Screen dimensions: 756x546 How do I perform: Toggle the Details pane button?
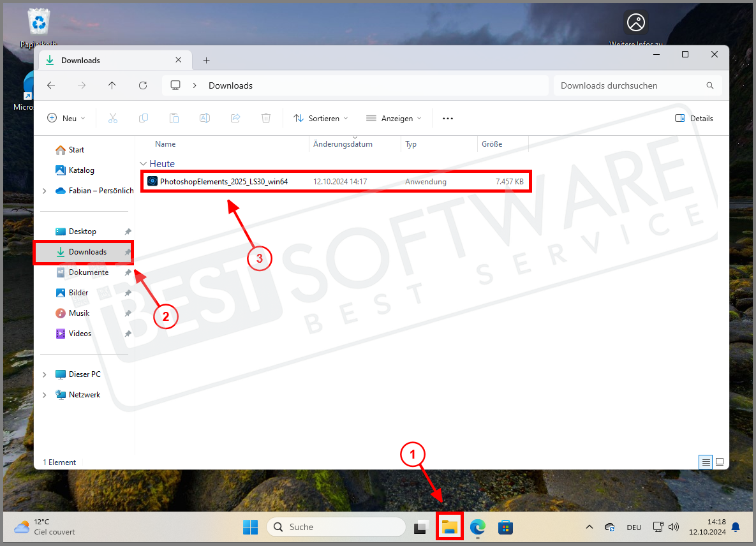pos(694,118)
